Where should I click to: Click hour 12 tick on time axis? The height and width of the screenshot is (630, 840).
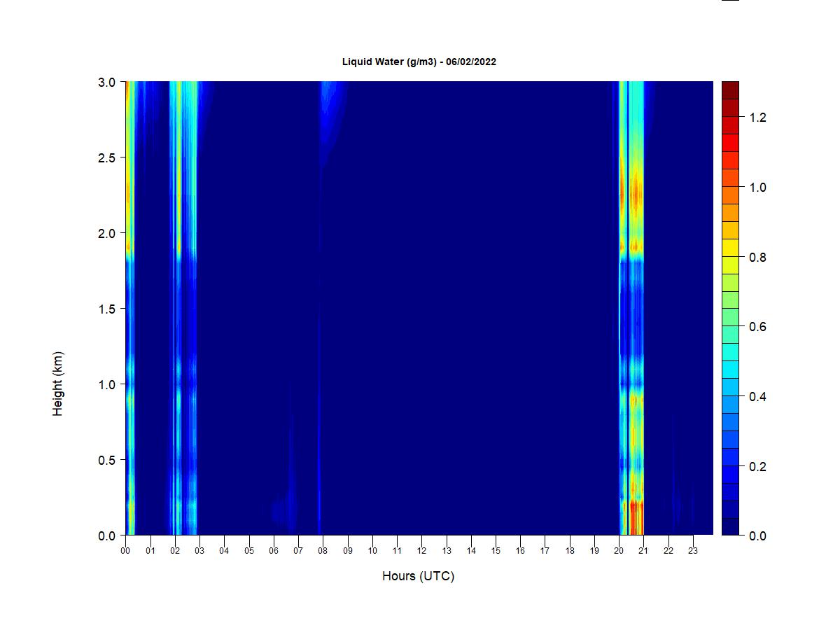(x=421, y=551)
